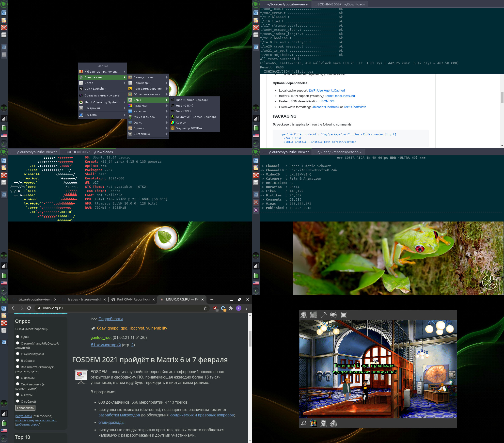Image resolution: width=504 pixels, height=443 pixels.
Task: Expand the Образовательные submenu arrow
Action: (x=167, y=95)
